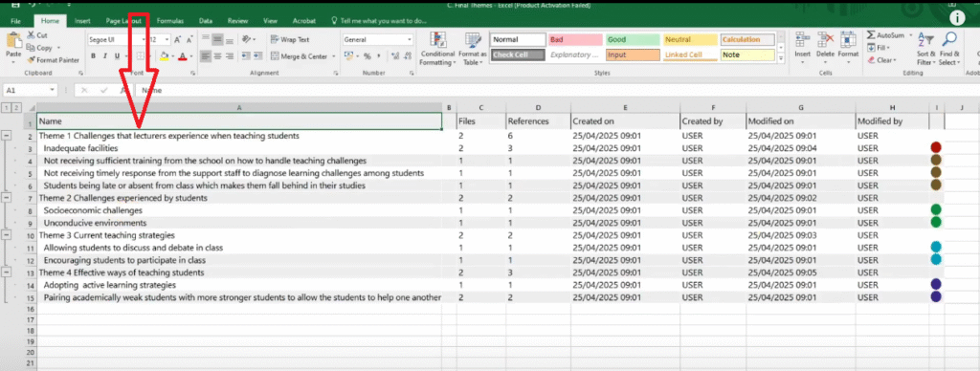Viewport: 980px width, 371px height.
Task: Apply the Bad cell style
Action: (x=575, y=39)
